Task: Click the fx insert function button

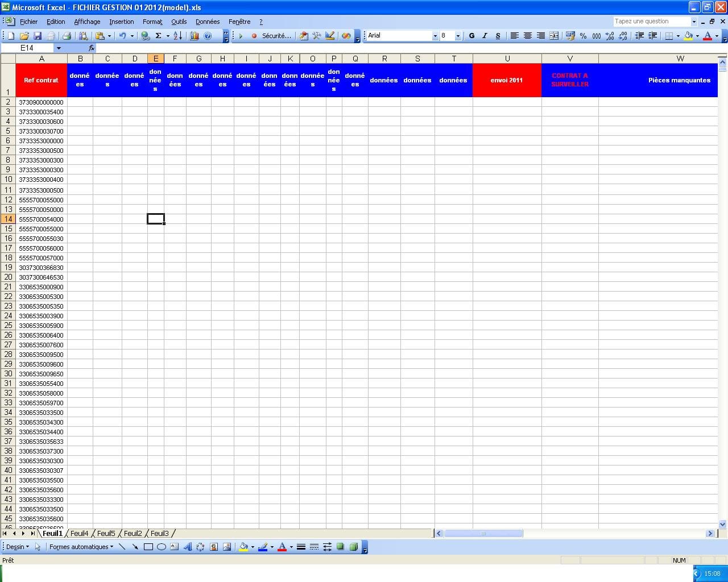Action: click(x=92, y=48)
